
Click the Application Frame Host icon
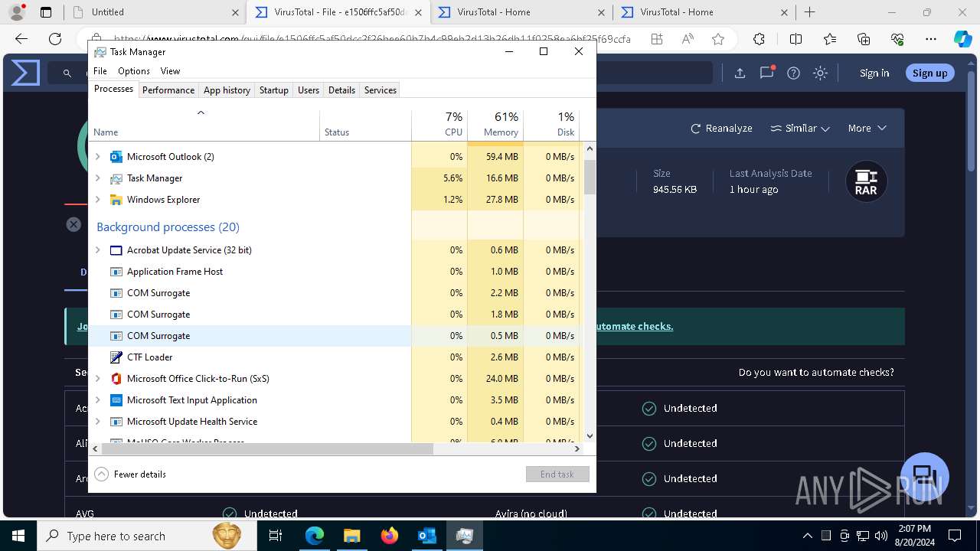116,272
